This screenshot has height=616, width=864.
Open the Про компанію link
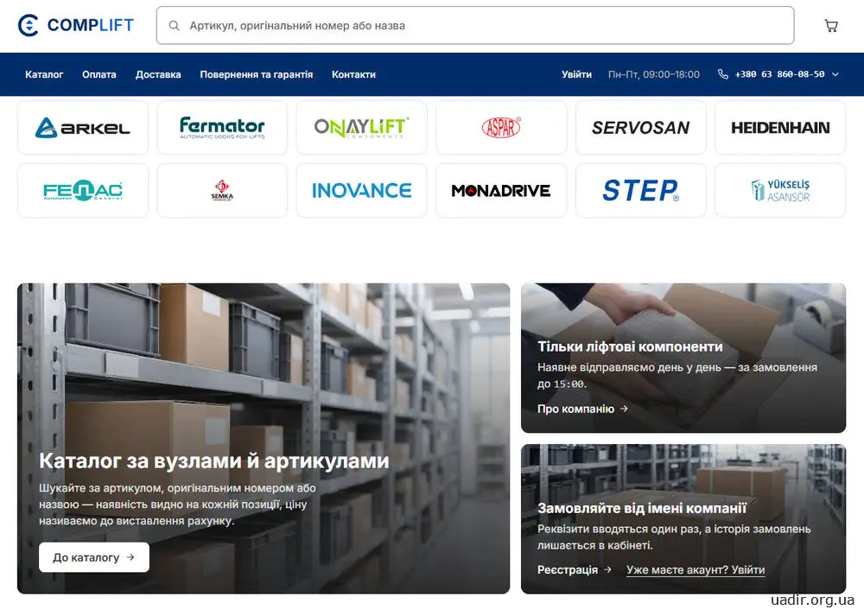coord(582,409)
